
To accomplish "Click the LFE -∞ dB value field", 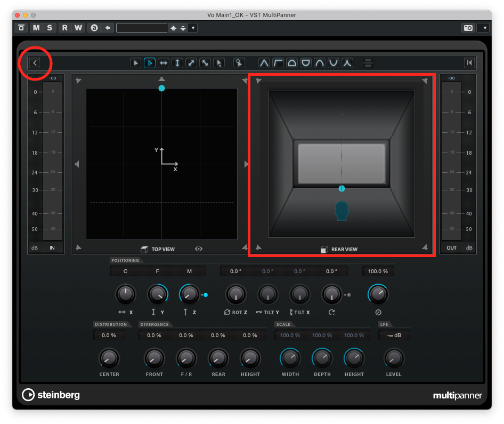I will pyautogui.click(x=394, y=335).
